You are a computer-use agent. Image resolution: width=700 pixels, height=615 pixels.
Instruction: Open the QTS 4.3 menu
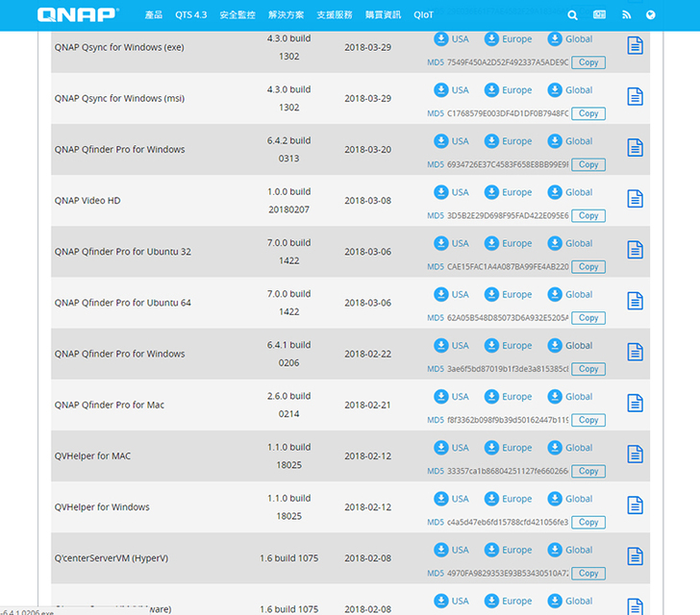coord(191,15)
